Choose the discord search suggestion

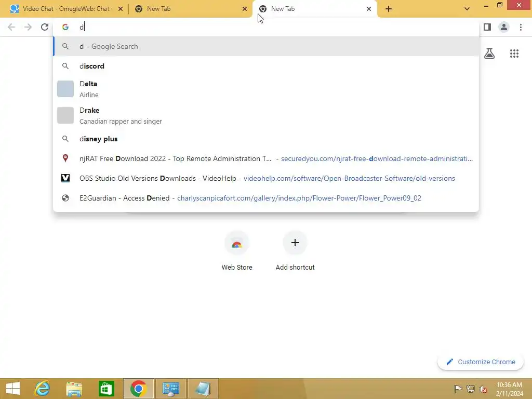266,66
